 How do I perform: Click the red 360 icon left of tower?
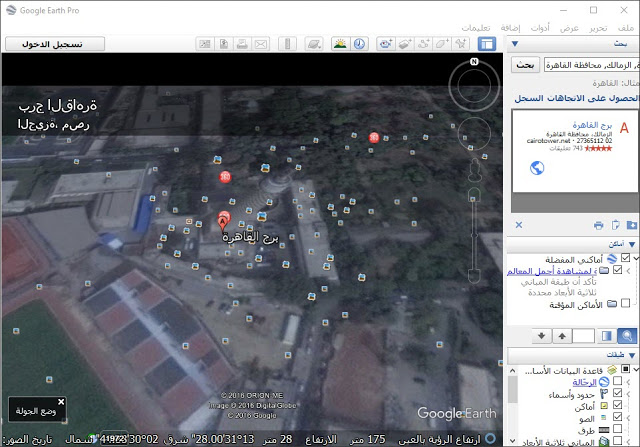click(225, 177)
